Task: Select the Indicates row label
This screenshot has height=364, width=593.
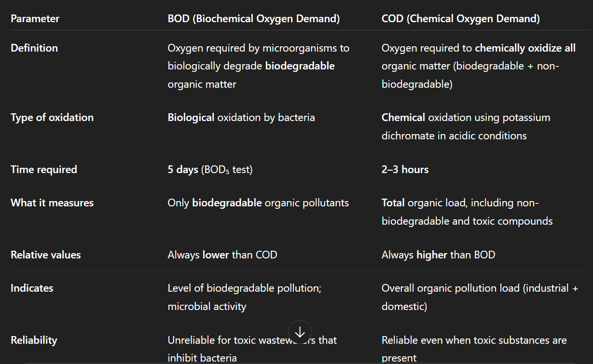Action: (x=32, y=288)
